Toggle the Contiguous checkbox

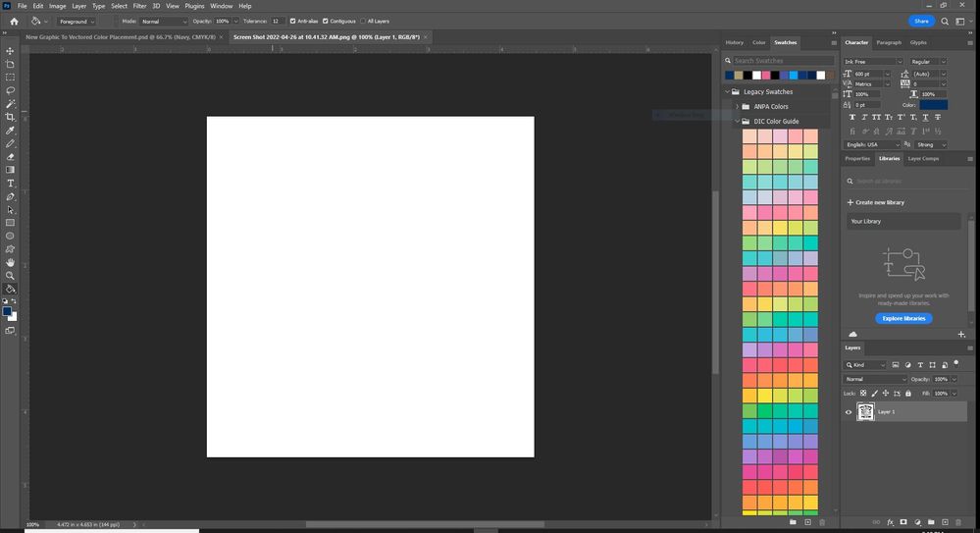coord(325,22)
